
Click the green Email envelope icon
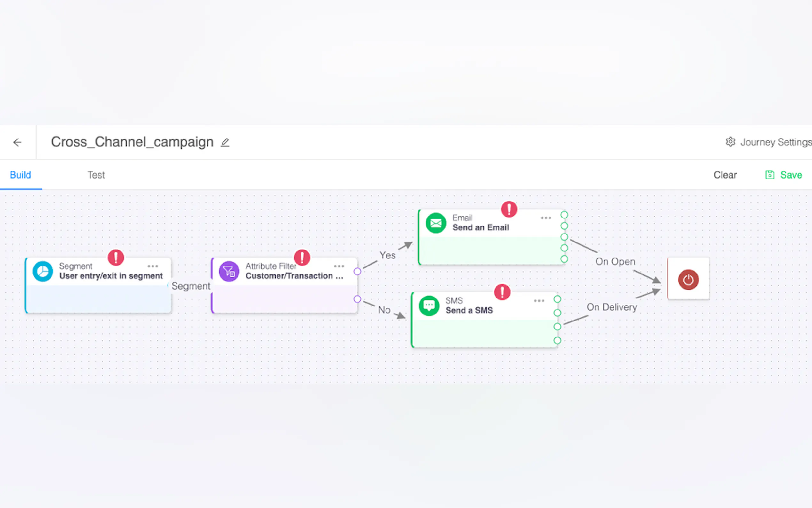pos(436,223)
